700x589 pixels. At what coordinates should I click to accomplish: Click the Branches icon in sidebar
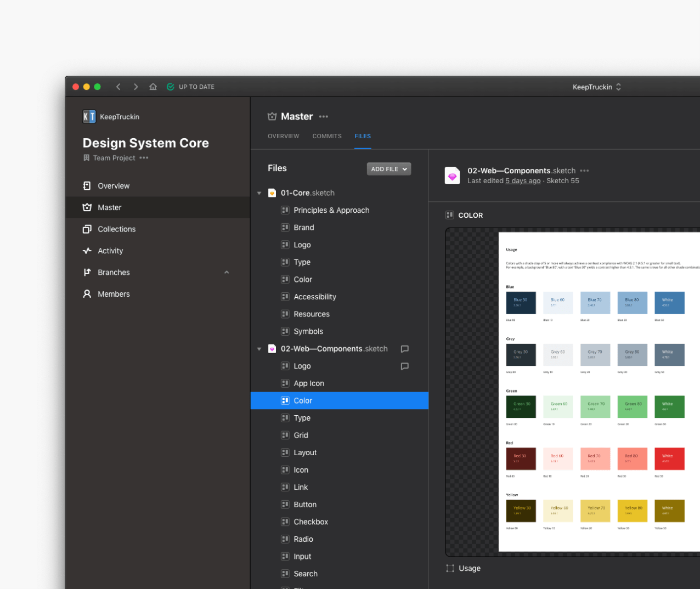[87, 273]
